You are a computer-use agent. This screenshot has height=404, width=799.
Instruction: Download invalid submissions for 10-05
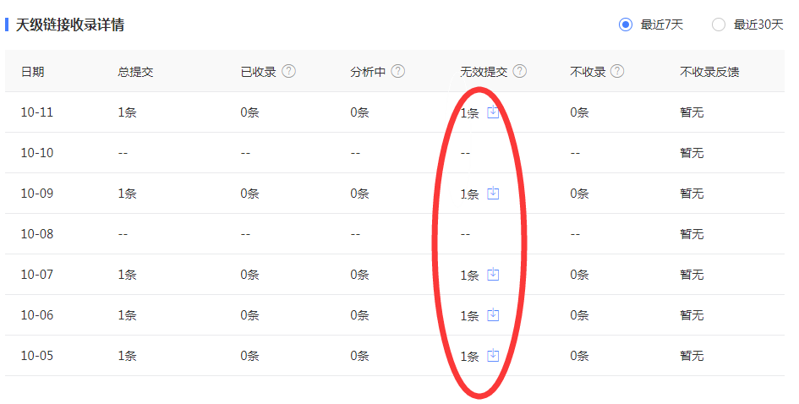493,356
